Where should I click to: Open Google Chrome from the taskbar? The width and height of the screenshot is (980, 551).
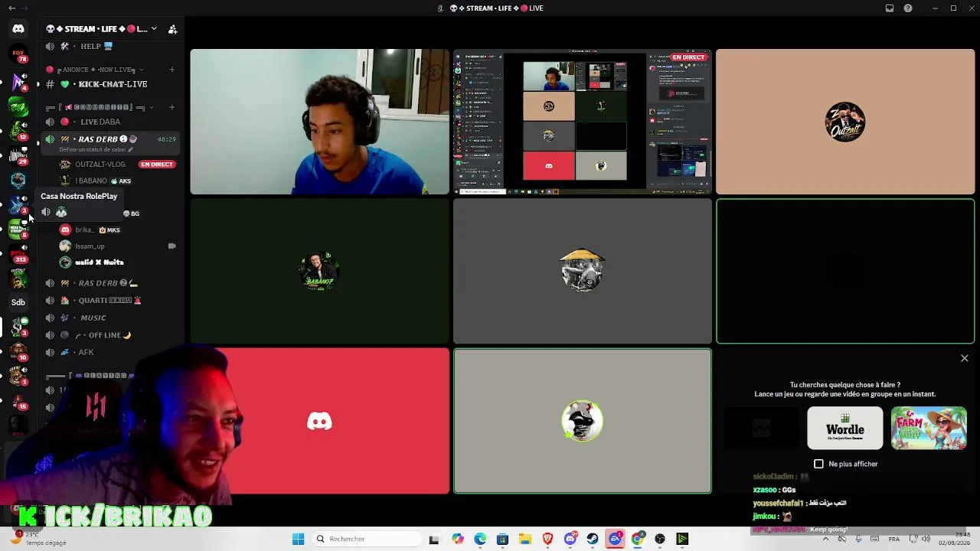coord(637,539)
